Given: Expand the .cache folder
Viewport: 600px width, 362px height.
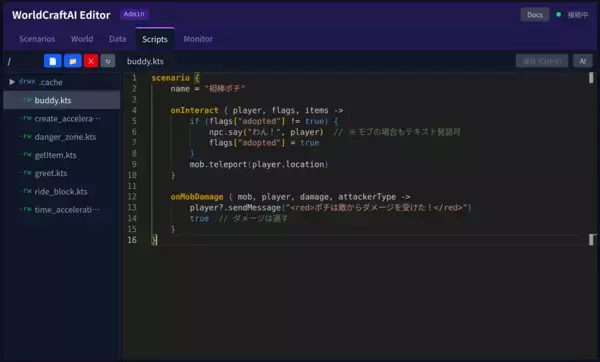Looking at the screenshot, I should (12, 82).
